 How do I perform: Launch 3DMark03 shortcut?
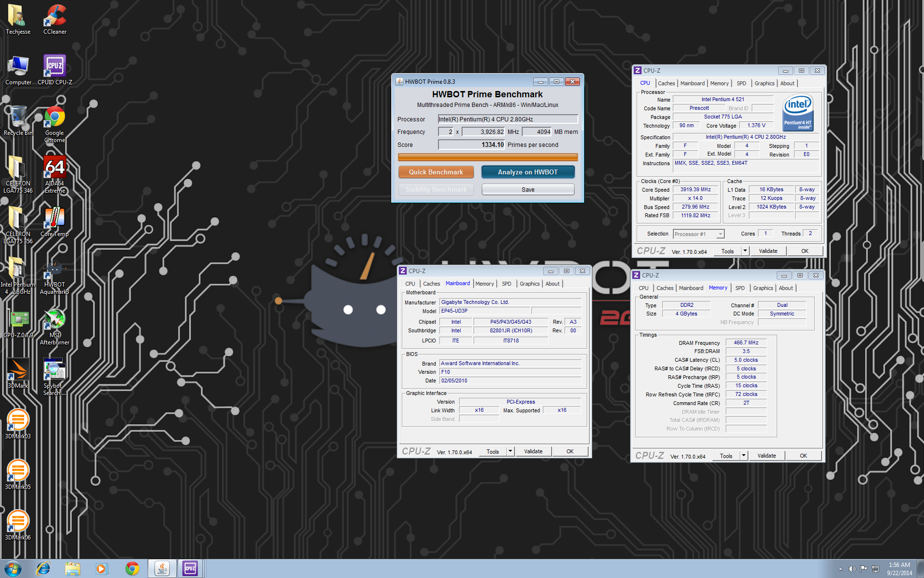[18, 424]
